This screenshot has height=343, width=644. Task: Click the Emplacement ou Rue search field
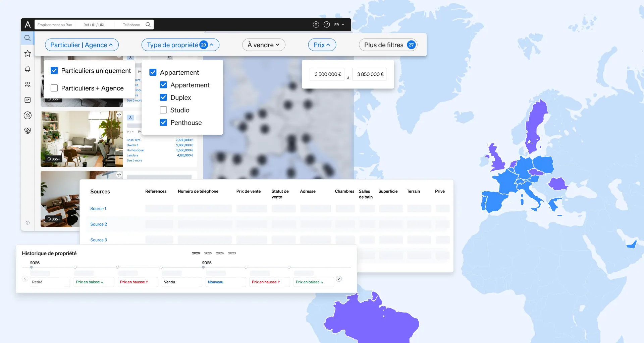55,25
